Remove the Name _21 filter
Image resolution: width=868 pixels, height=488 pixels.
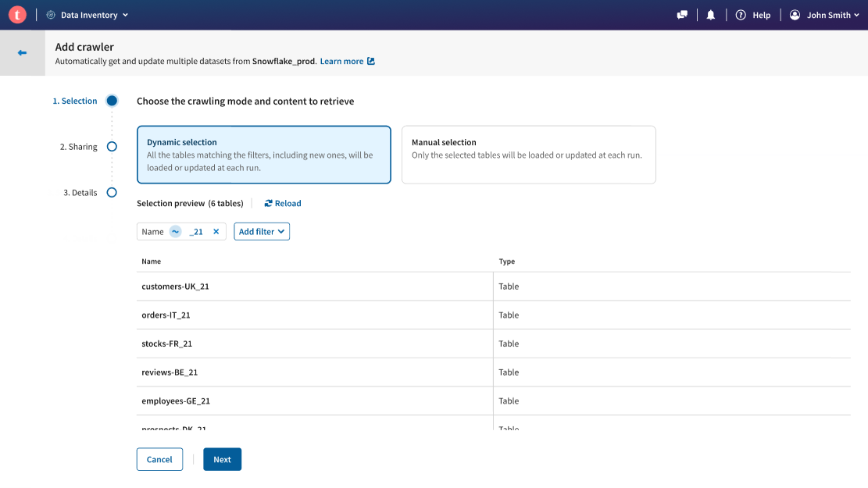click(x=216, y=232)
